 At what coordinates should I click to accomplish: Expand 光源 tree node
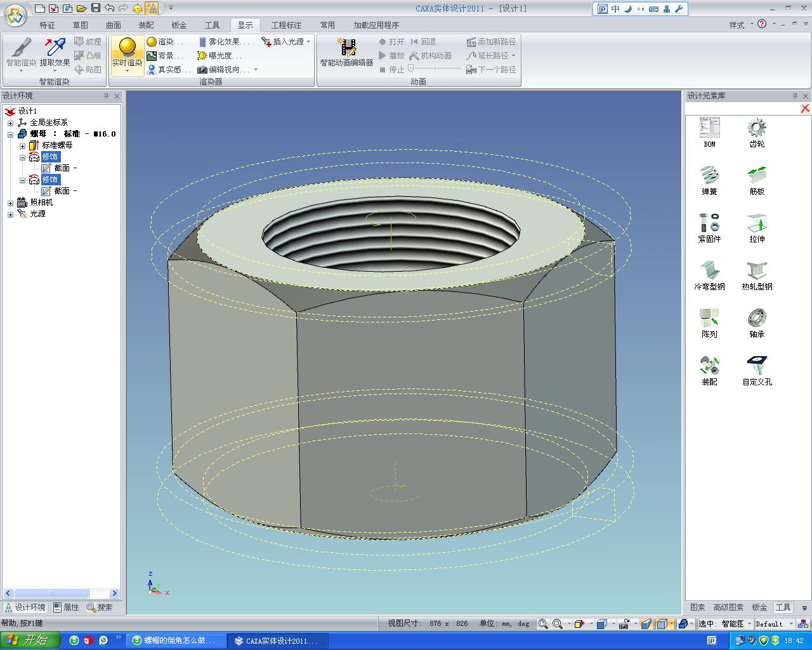coord(10,214)
